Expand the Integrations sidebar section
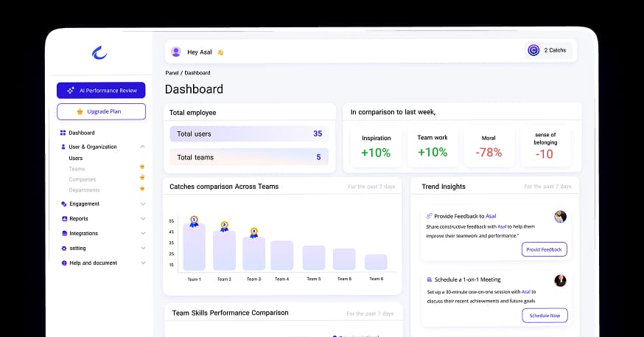The image size is (644, 337). [142, 233]
